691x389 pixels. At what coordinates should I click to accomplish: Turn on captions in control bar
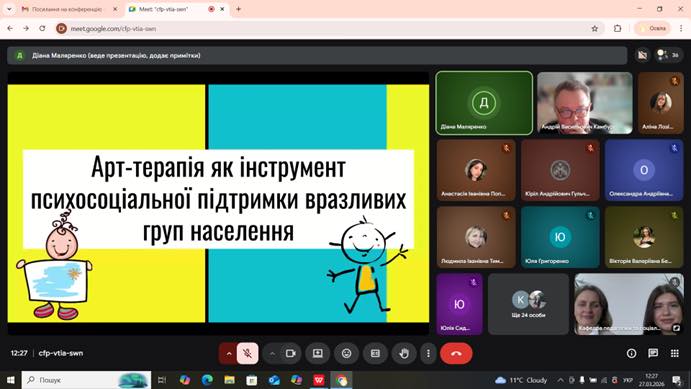pyautogui.click(x=375, y=353)
